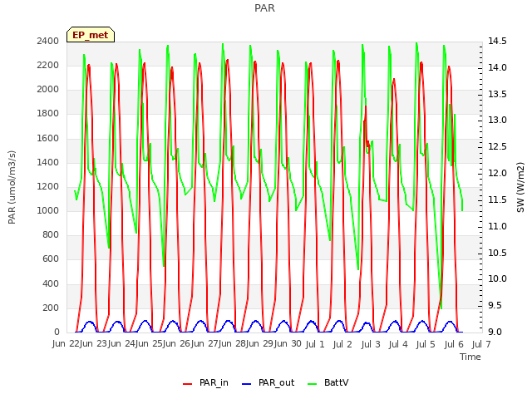Click the 14.5 right axis value
The height and width of the screenshot is (399, 532).
[x=497, y=41]
